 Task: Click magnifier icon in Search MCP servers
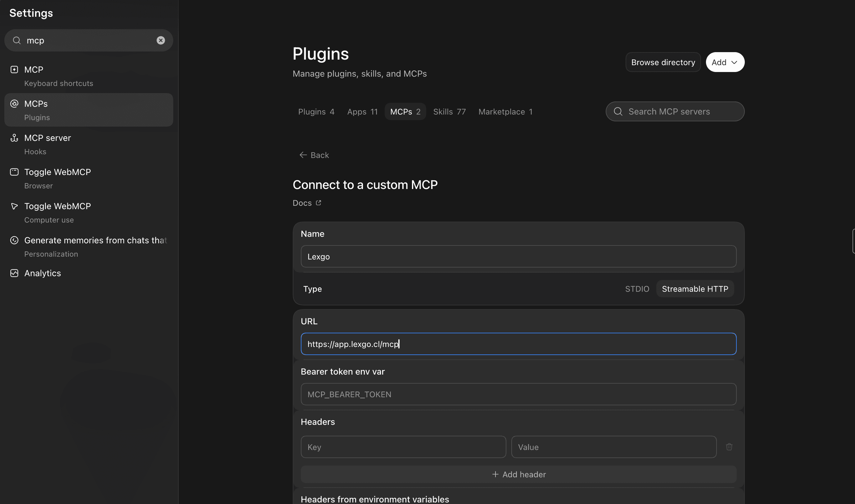[x=618, y=111]
